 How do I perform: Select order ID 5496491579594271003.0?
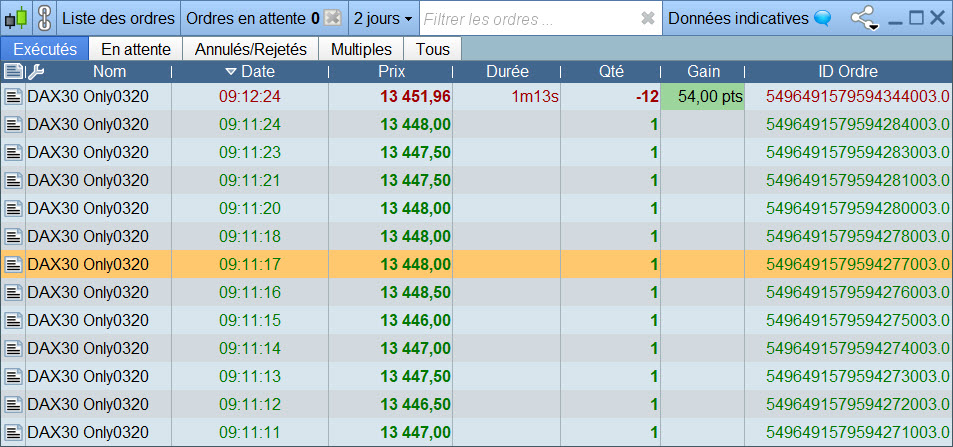click(858, 432)
